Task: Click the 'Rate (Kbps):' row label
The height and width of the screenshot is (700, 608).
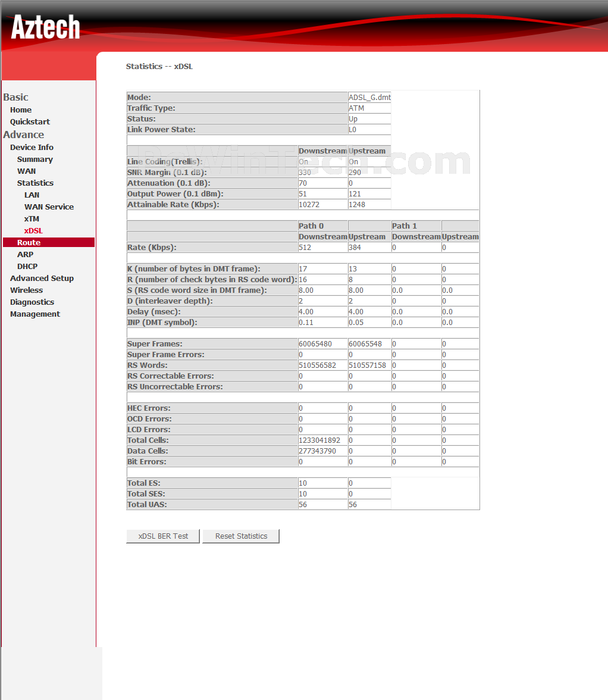Action: (152, 248)
